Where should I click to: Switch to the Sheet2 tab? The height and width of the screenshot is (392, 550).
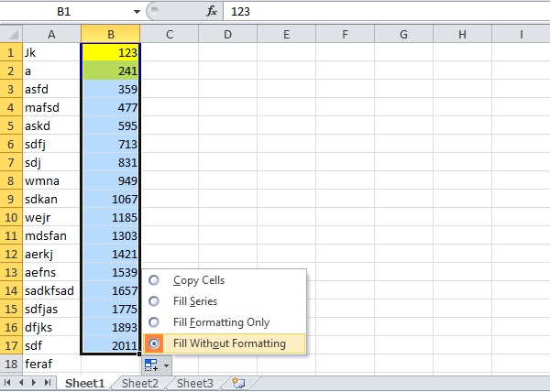(139, 383)
